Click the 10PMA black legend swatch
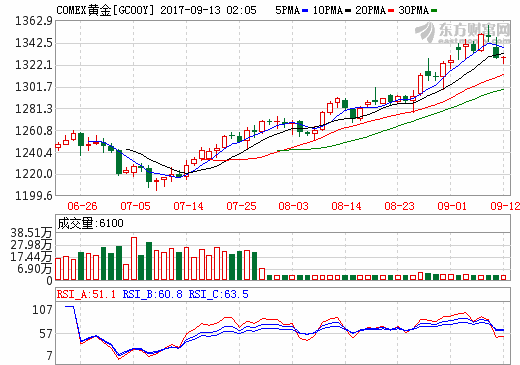520x365 pixels. tap(348, 11)
